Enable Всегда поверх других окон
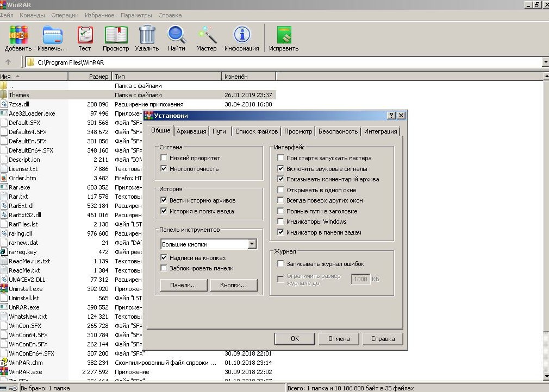The height and width of the screenshot is (392, 549). tap(280, 200)
